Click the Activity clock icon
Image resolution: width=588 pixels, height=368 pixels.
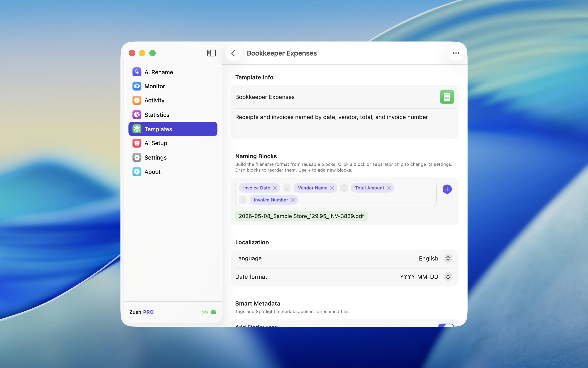137,100
